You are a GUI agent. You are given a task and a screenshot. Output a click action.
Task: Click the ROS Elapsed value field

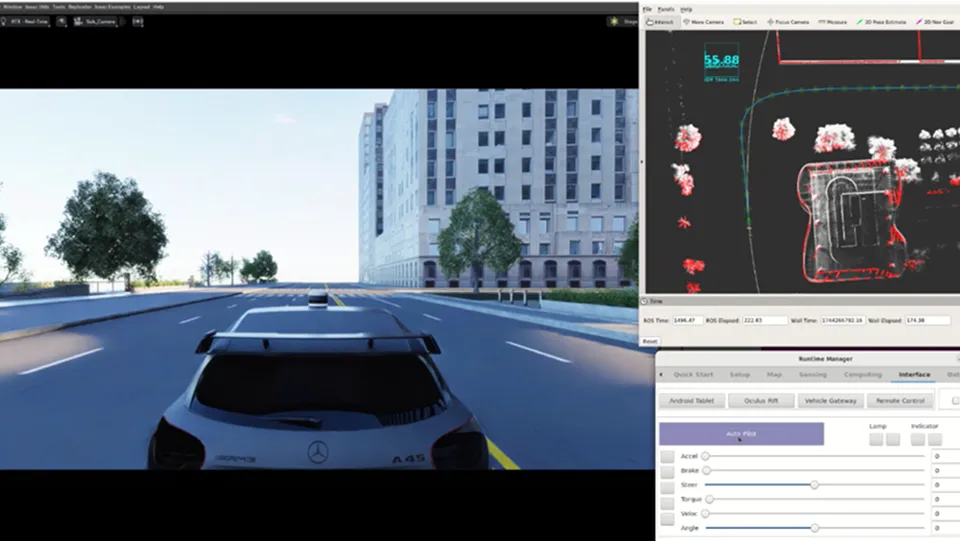click(764, 320)
